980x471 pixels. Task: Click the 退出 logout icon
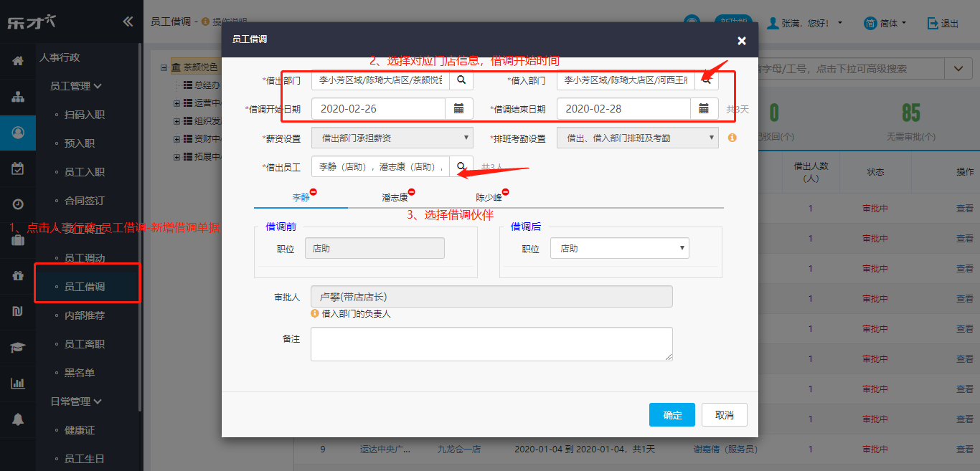click(x=933, y=23)
